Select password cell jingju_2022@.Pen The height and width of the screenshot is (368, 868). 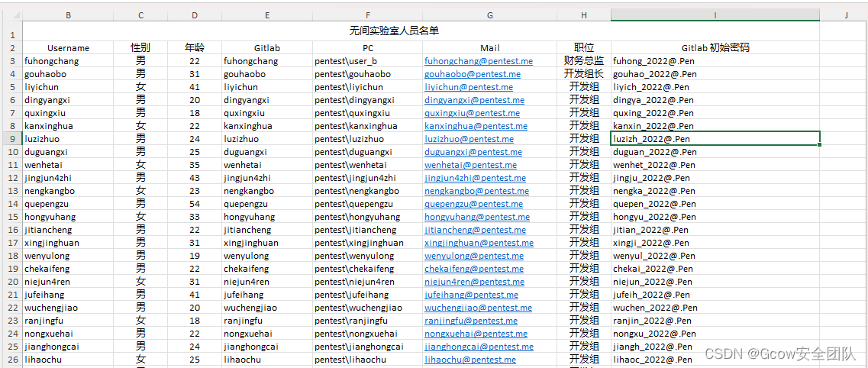(x=715, y=178)
